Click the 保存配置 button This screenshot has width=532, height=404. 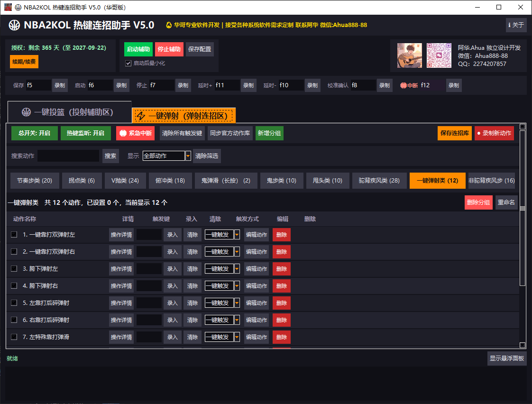point(200,49)
